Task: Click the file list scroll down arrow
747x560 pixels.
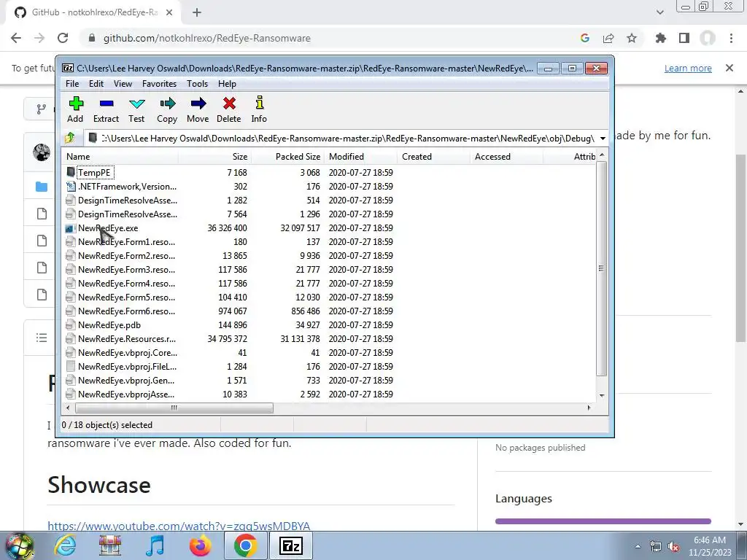Action: 602,395
